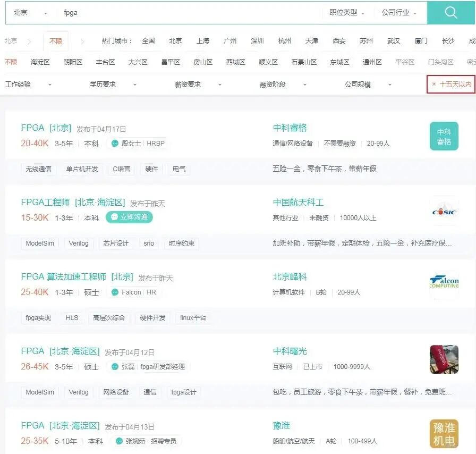
Task: Click the 20-40K salary text
Action: tap(35, 143)
